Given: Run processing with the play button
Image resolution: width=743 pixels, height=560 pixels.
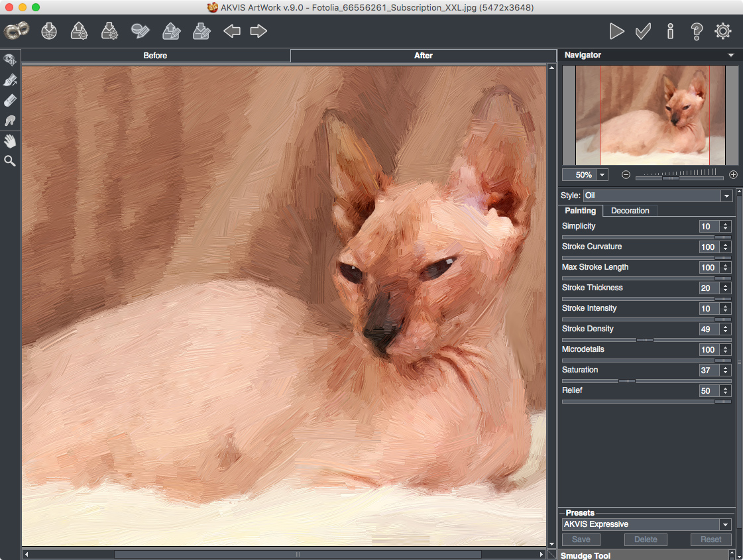Looking at the screenshot, I should 616,31.
